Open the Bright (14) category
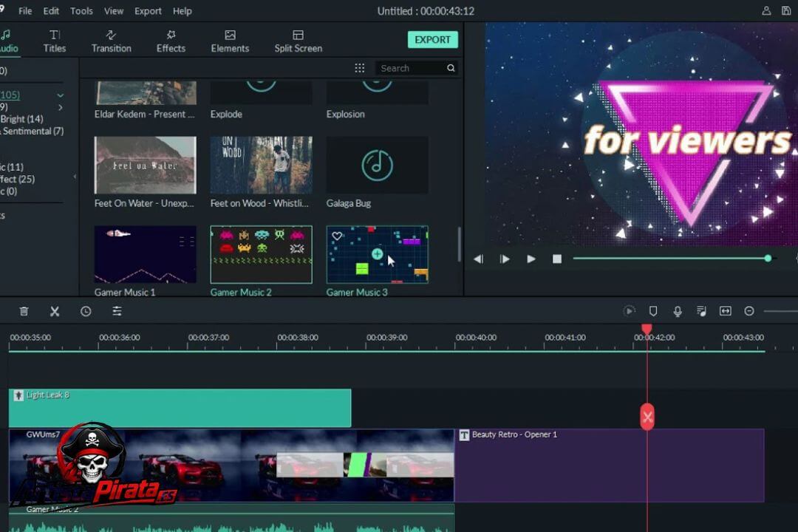 click(x=22, y=119)
